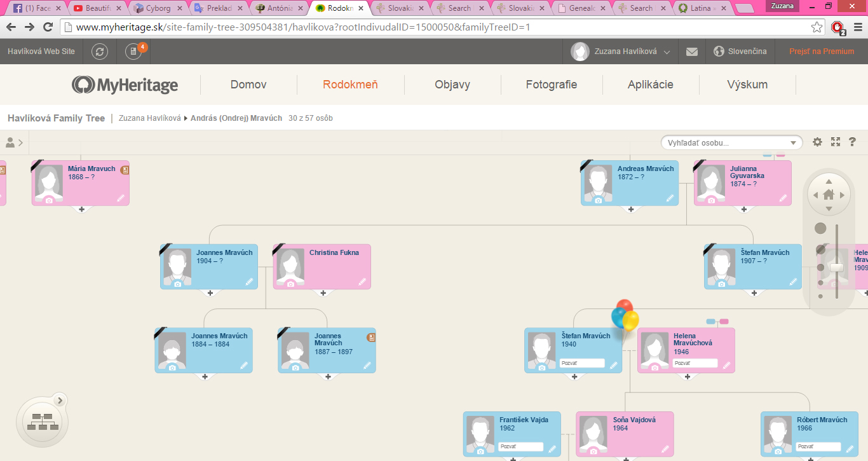Click the sync icon in top bar
Image resolution: width=868 pixels, height=461 pixels.
tap(100, 52)
